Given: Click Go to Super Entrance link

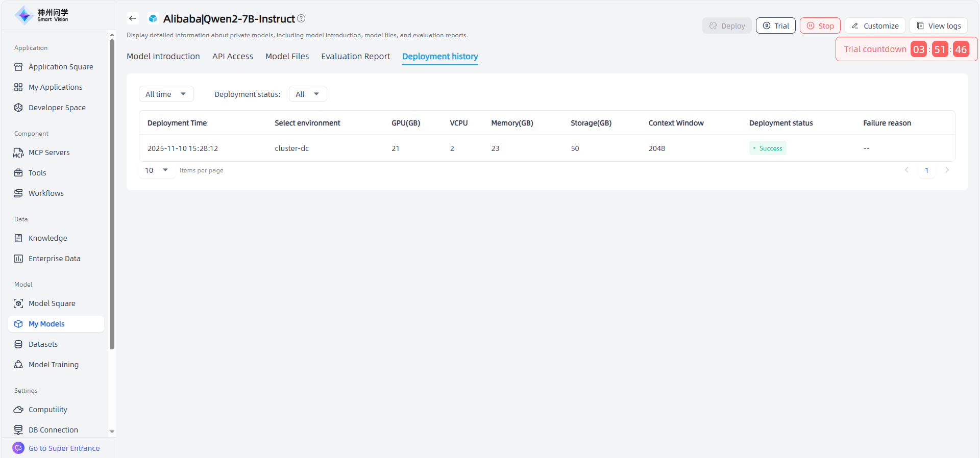Looking at the screenshot, I should 64,448.
